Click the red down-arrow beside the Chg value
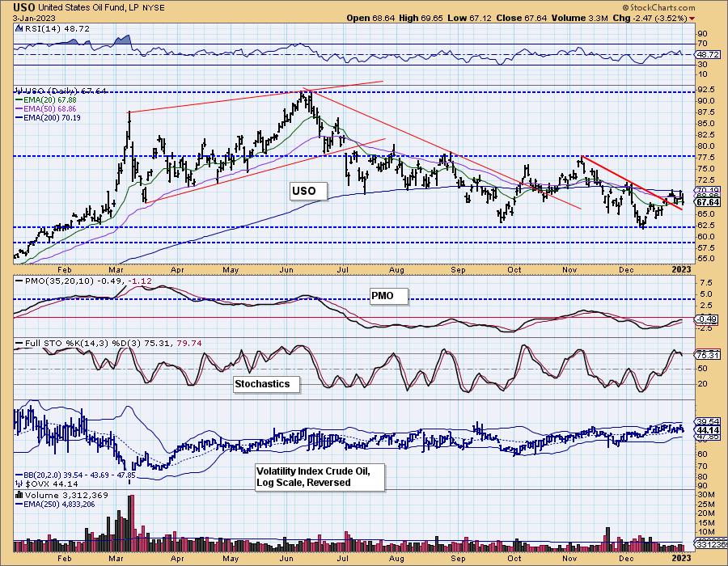The width and height of the screenshot is (728, 566). (x=692, y=19)
